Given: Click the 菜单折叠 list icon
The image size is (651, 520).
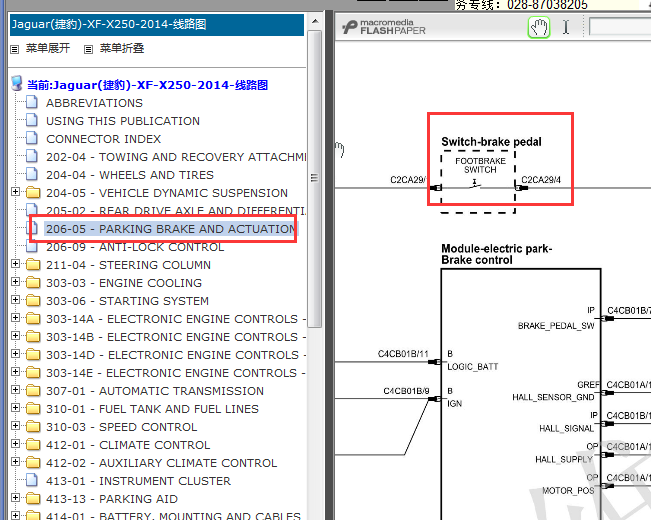Looking at the screenshot, I should tap(88, 49).
